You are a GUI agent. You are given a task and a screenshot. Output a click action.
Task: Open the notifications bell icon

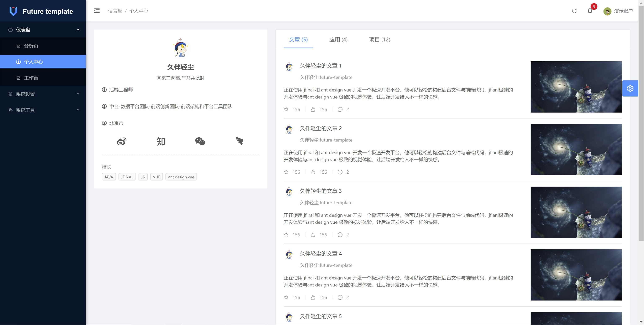point(590,11)
